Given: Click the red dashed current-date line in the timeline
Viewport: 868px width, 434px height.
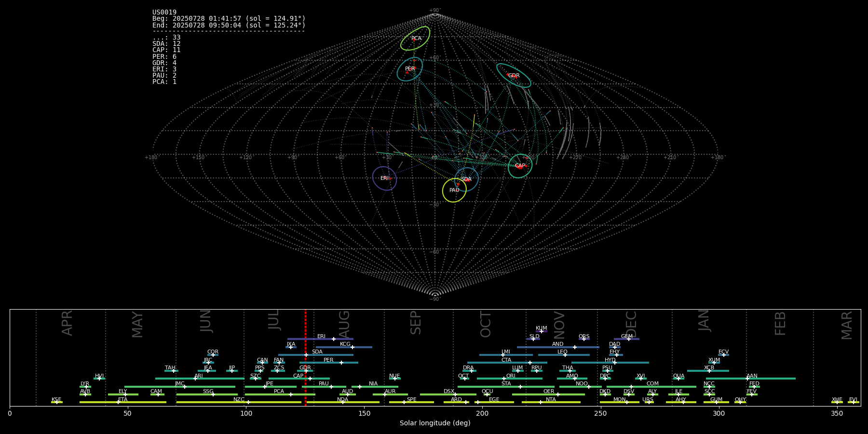Looking at the screenshot, I should 305,357.
